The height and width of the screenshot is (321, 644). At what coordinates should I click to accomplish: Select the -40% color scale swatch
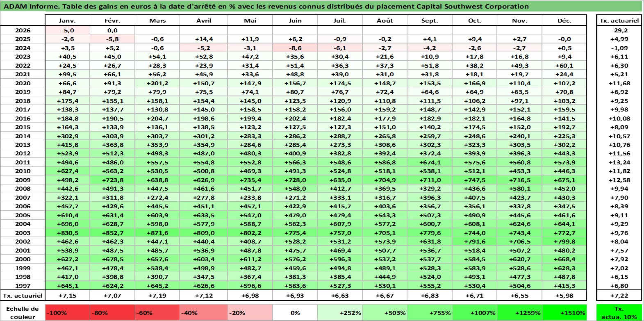(203, 312)
